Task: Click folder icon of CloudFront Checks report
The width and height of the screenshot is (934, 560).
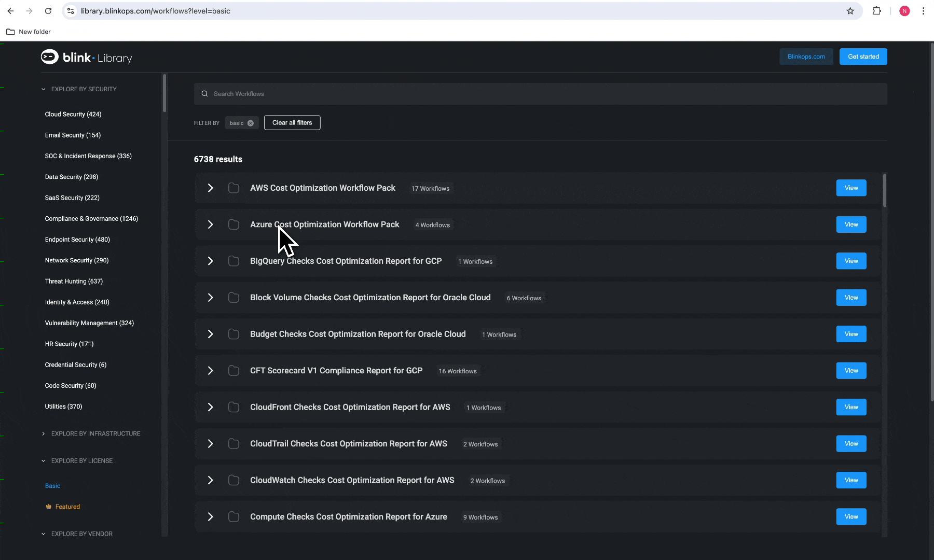Action: click(x=233, y=407)
